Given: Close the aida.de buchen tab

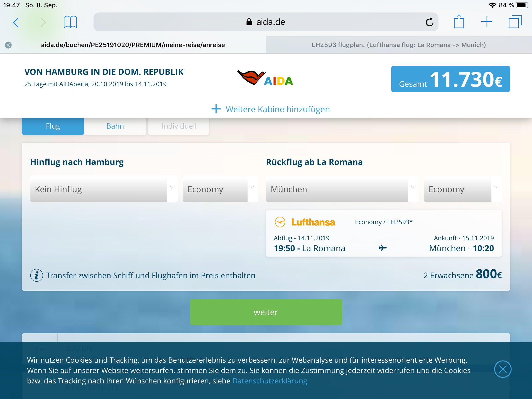Looking at the screenshot, I should coord(8,45).
